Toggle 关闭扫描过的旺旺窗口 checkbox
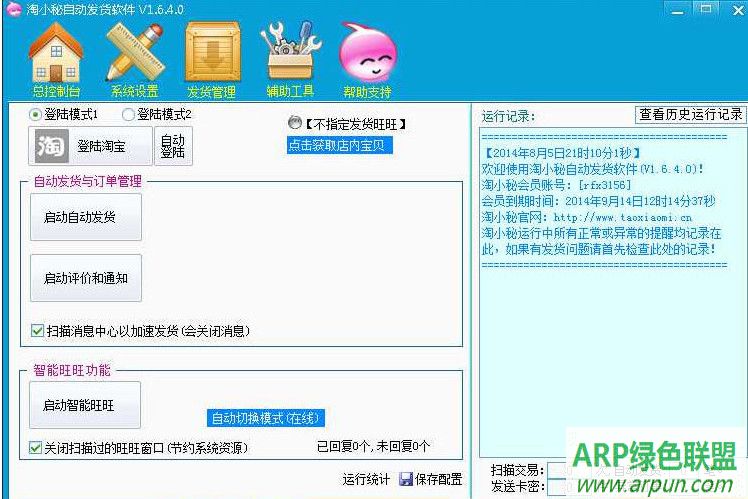Screen dimensions: 748x499 pyautogui.click(x=35, y=447)
